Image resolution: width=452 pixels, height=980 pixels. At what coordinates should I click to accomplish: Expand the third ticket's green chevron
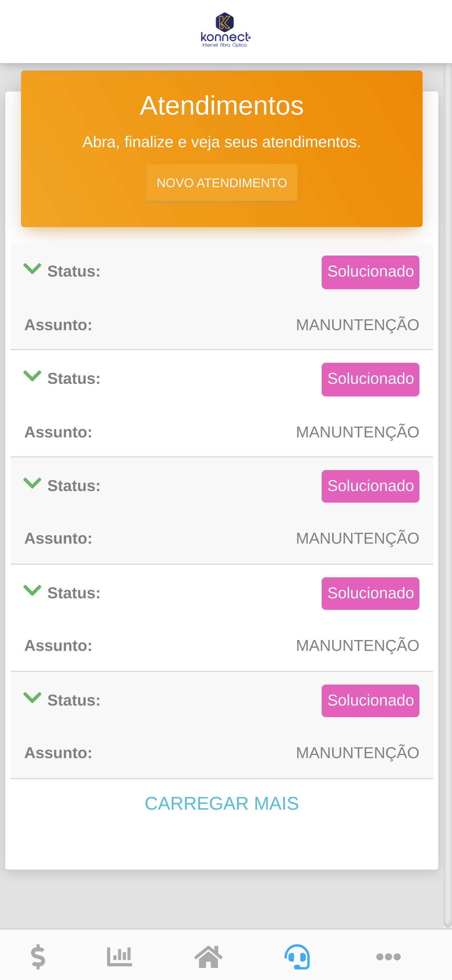32,483
